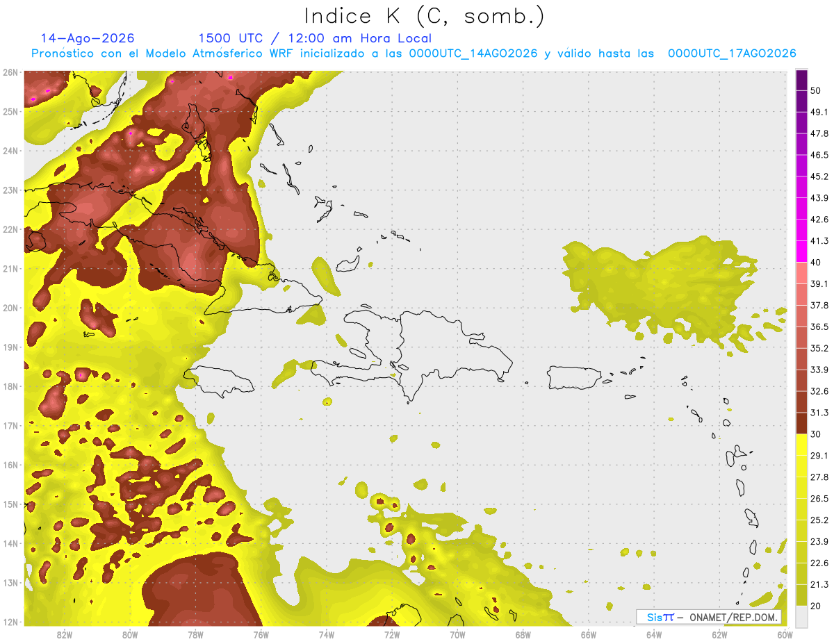Click longitude axis label "78W"
This screenshot has width=834, height=644.
[195, 635]
